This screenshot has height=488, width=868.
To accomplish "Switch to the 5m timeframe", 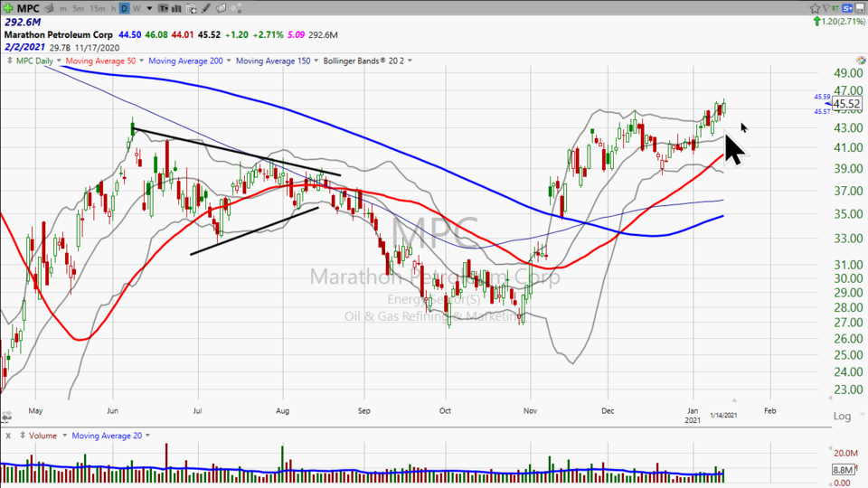I will [78, 9].
